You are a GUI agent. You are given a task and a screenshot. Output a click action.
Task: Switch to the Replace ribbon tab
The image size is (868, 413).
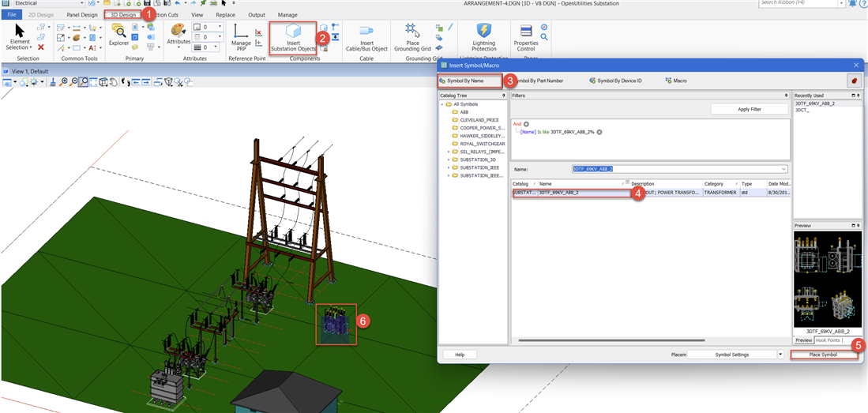(225, 15)
